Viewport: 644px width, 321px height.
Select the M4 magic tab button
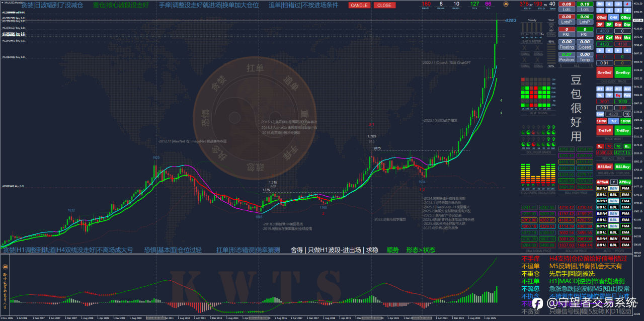pos(627,89)
